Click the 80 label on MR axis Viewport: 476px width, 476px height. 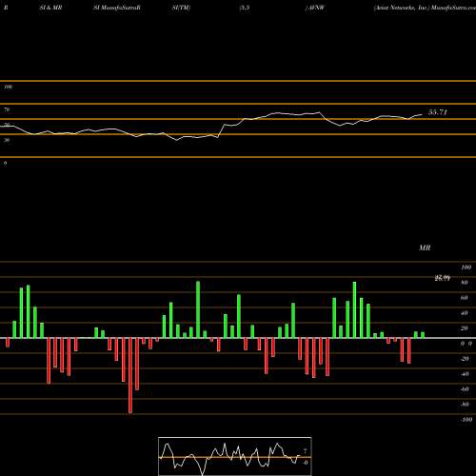click(x=465, y=283)
